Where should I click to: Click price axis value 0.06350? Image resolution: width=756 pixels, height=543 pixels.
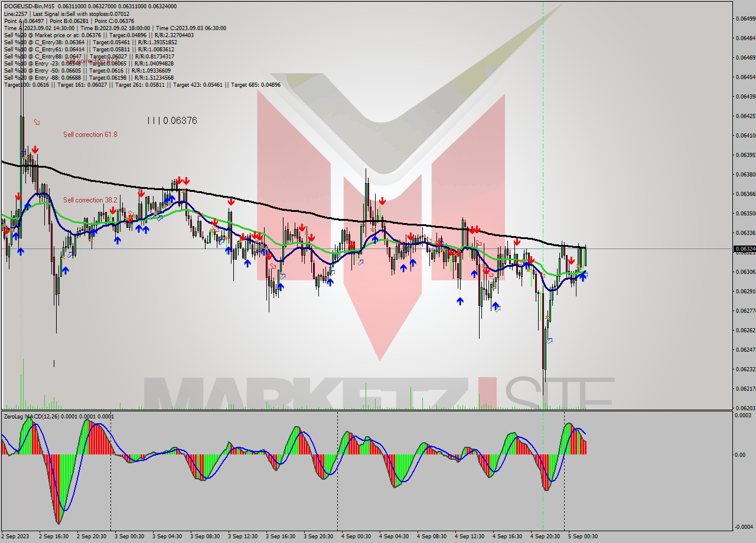click(745, 213)
